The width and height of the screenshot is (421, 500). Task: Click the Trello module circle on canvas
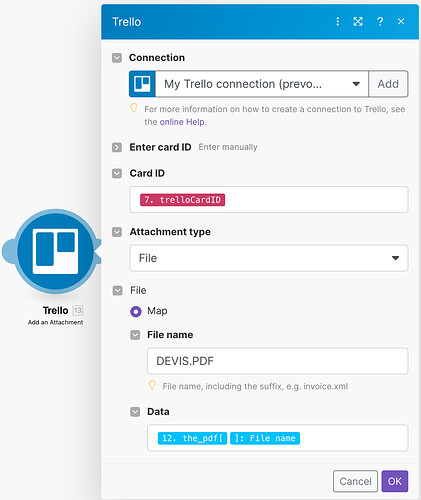tap(55, 251)
